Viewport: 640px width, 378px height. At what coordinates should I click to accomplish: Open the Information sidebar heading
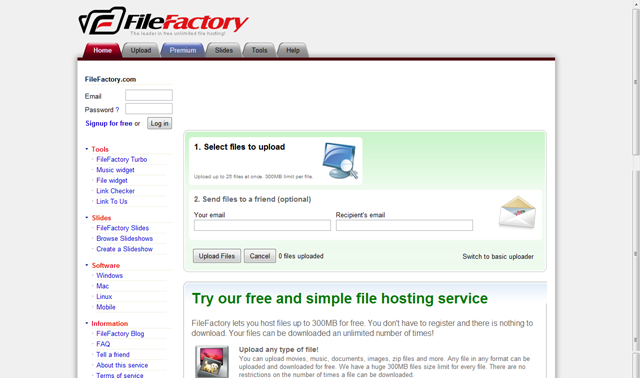pos(109,324)
